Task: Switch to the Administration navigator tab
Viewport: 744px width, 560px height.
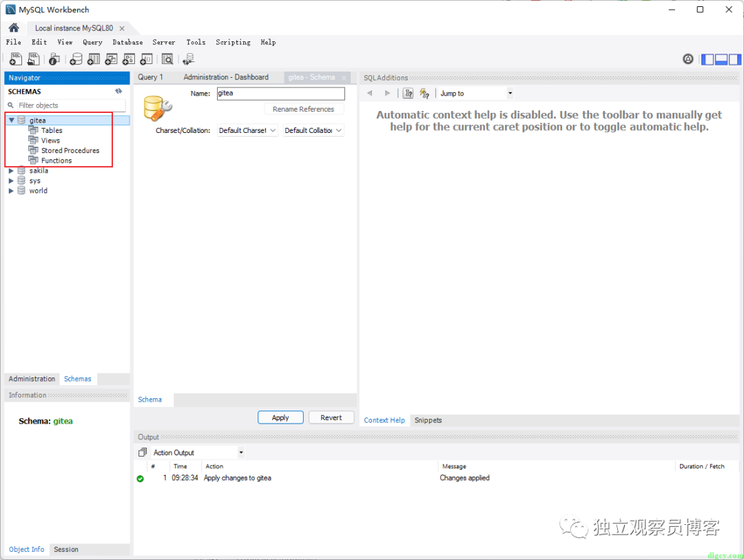Action: pos(32,379)
